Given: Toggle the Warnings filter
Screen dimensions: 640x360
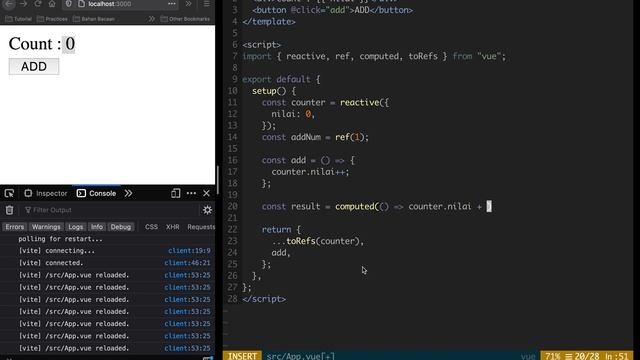Looking at the screenshot, I should pyautogui.click(x=46, y=227).
